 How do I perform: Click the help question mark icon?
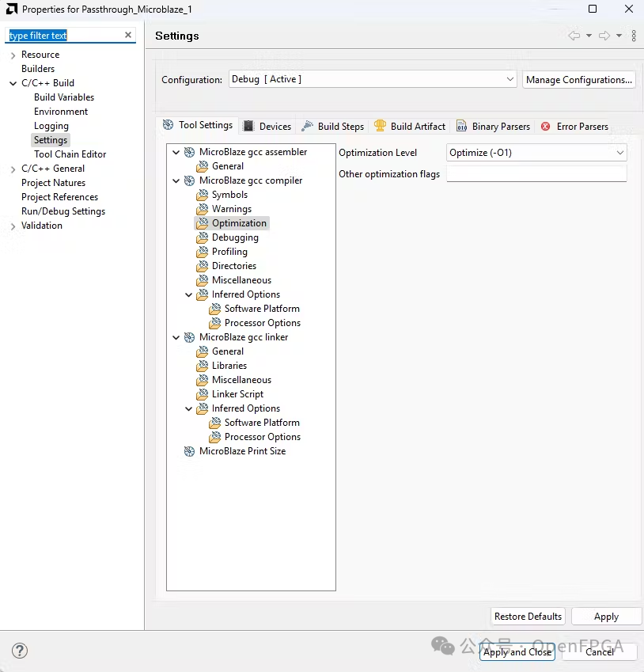[x=20, y=651]
